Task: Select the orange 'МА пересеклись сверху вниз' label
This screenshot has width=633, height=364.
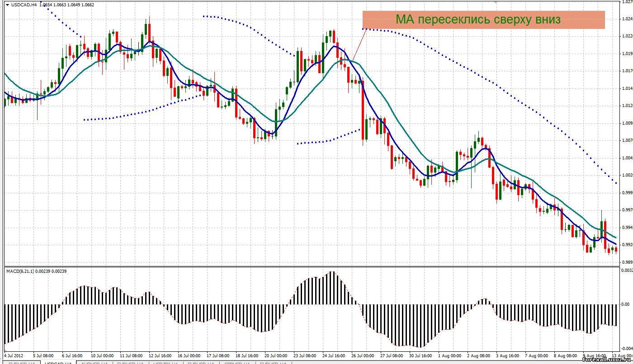Action: pyautogui.click(x=483, y=20)
